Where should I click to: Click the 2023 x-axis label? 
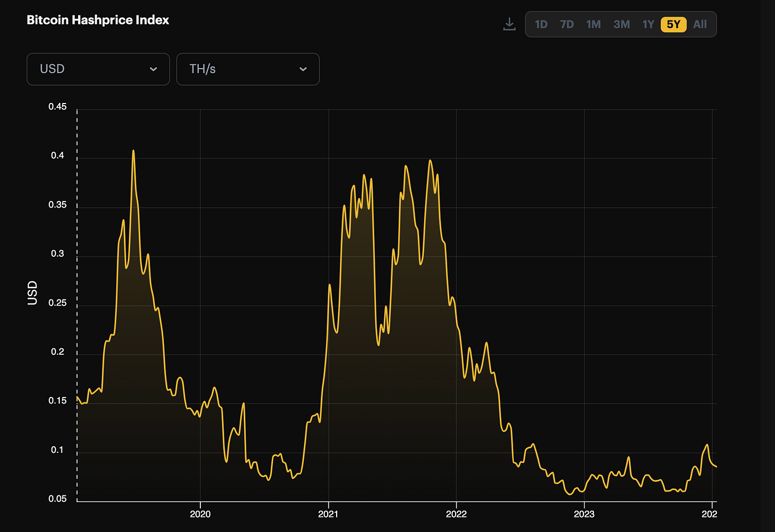[584, 514]
